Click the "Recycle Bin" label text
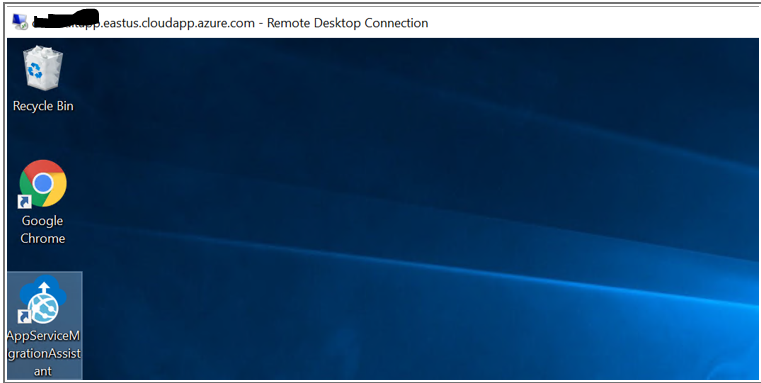This screenshot has width=761, height=383. (x=43, y=106)
